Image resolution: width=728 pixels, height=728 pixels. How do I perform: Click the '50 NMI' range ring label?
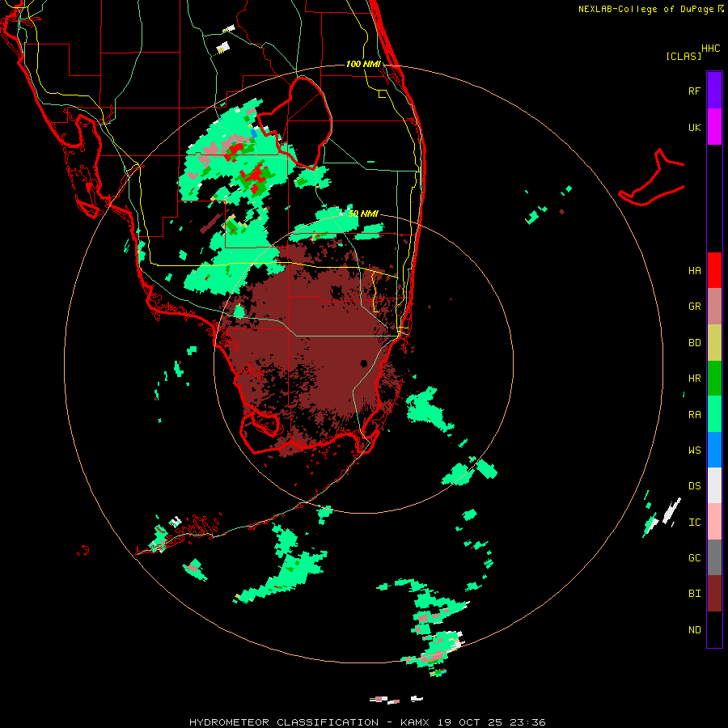point(363,214)
